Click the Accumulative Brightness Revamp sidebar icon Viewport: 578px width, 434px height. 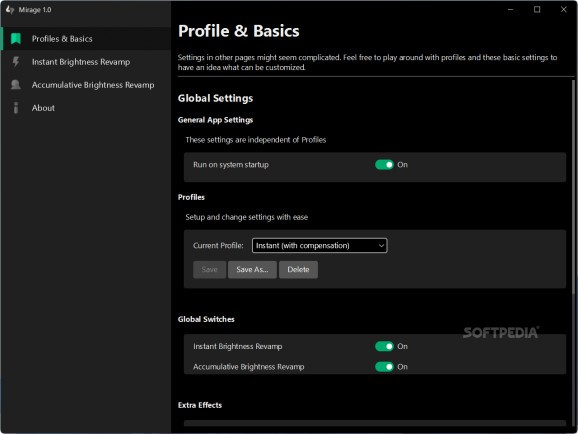coord(16,85)
